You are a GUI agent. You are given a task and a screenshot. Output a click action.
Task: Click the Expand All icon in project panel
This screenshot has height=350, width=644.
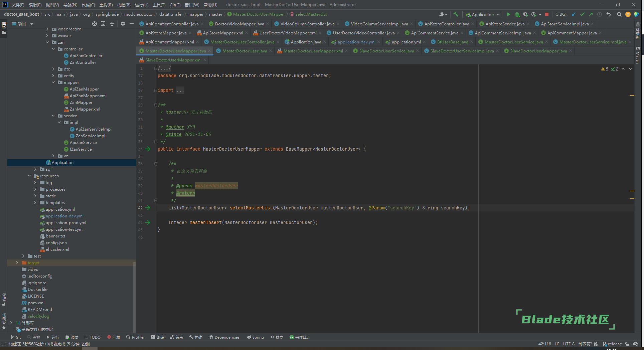(103, 24)
